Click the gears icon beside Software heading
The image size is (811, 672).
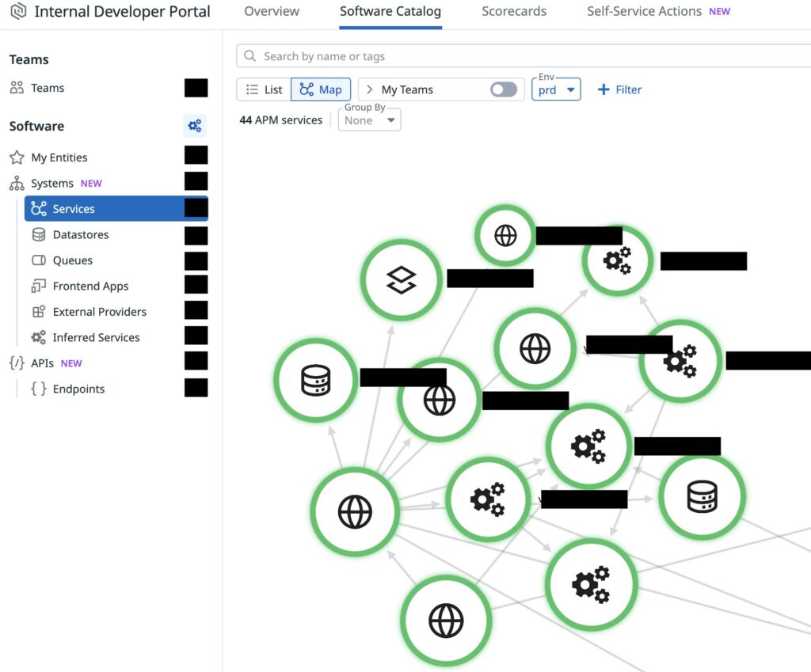pyautogui.click(x=194, y=126)
